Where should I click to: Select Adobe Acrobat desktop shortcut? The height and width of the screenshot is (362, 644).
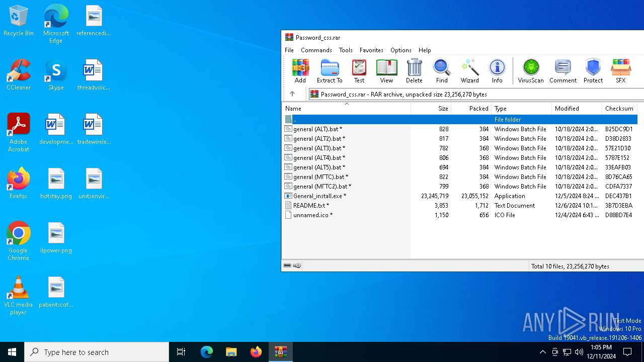point(19,133)
